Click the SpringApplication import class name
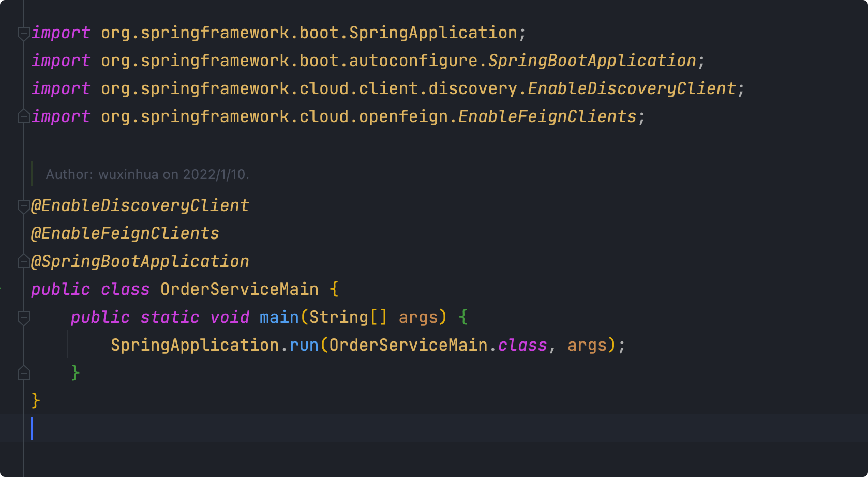This screenshot has height=477, width=868. pos(433,33)
